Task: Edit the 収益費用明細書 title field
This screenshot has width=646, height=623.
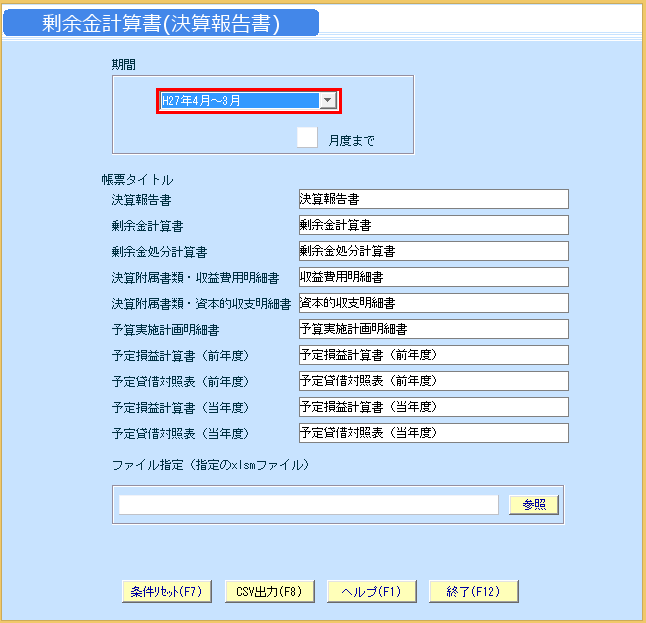Action: point(433,277)
